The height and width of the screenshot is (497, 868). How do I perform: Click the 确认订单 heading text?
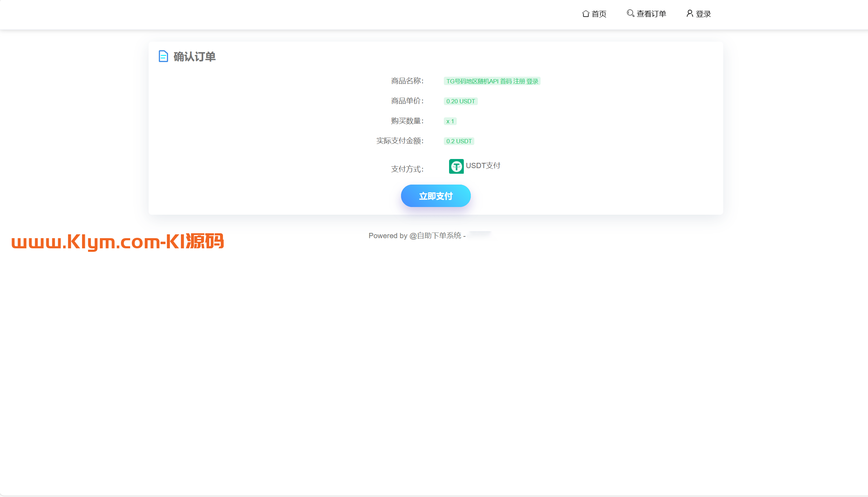(194, 57)
